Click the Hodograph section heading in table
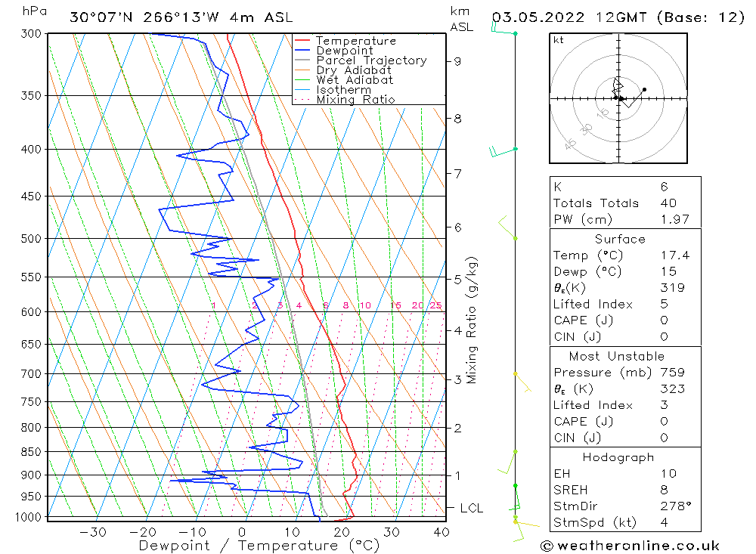This screenshot has height=554, width=756. tap(618, 457)
